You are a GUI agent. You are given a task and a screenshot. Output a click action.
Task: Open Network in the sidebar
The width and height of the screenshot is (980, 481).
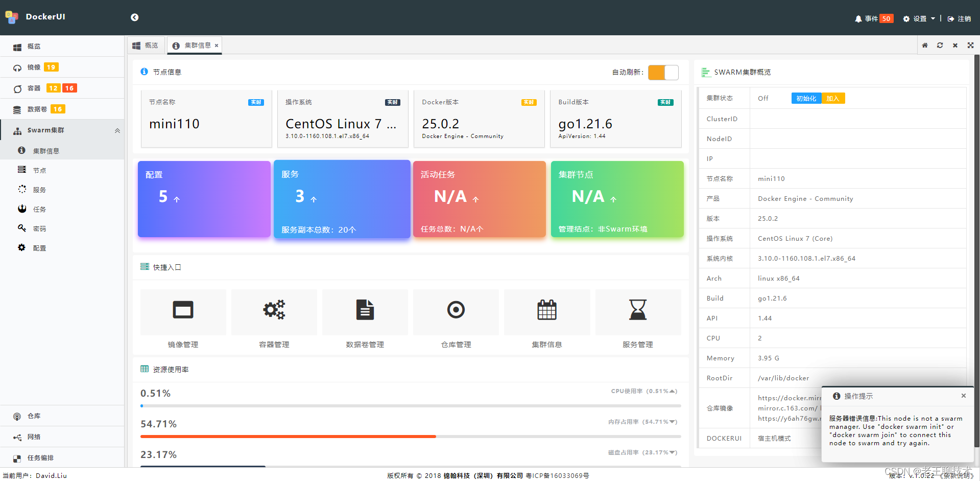pyautogui.click(x=62, y=437)
